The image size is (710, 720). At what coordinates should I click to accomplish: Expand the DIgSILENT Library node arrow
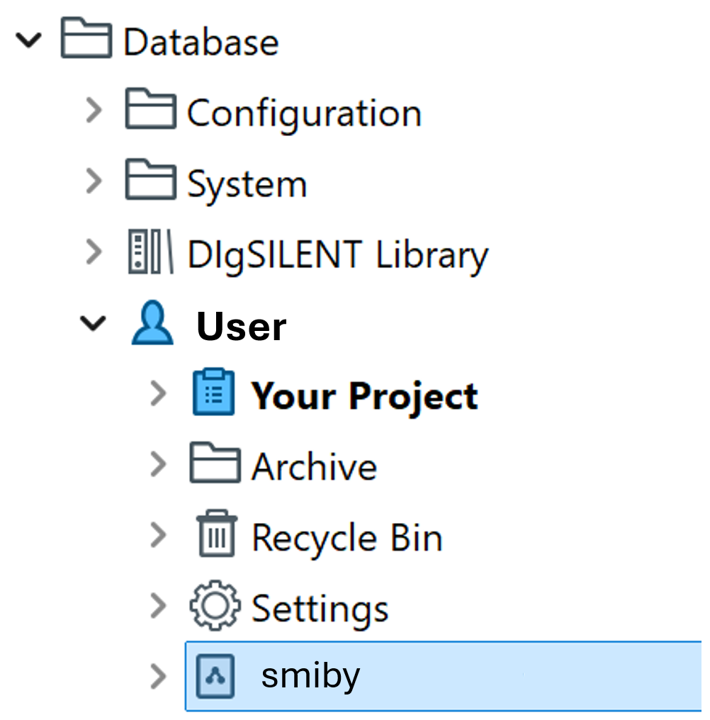point(94,254)
